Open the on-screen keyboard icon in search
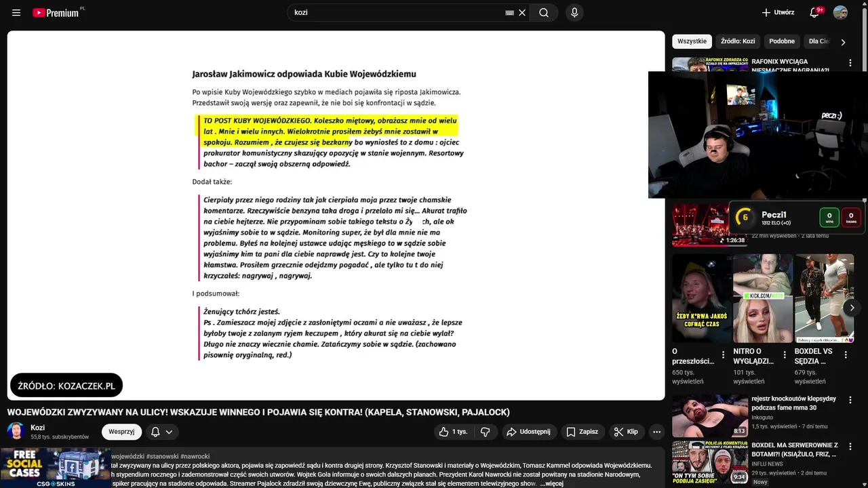The height and width of the screenshot is (488, 868). pos(509,13)
